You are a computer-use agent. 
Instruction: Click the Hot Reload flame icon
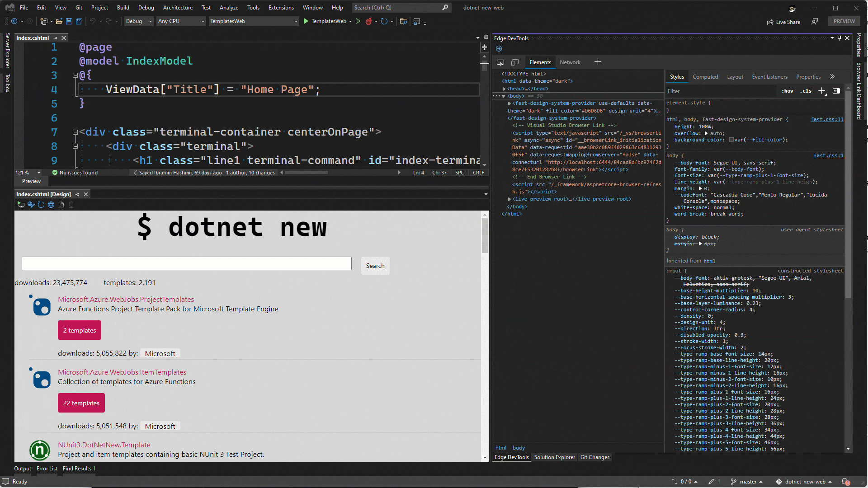click(x=368, y=21)
